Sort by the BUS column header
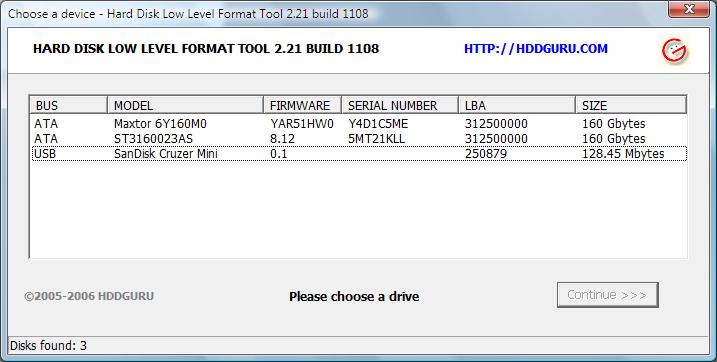717x362 pixels. click(69, 105)
